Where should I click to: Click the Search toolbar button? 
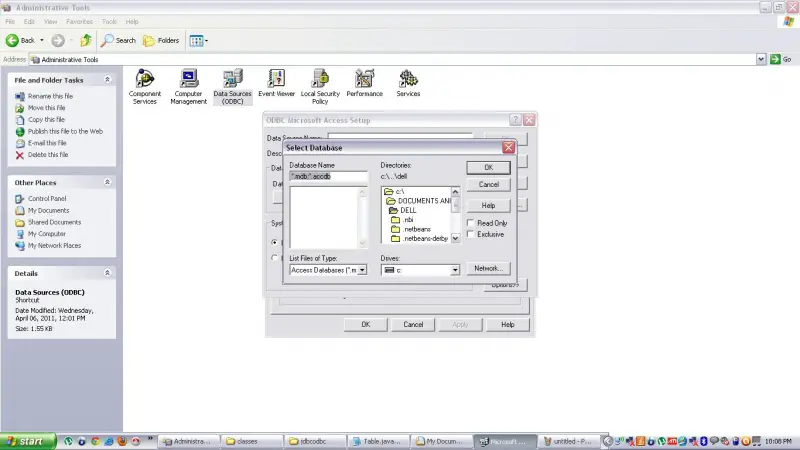pyautogui.click(x=118, y=40)
